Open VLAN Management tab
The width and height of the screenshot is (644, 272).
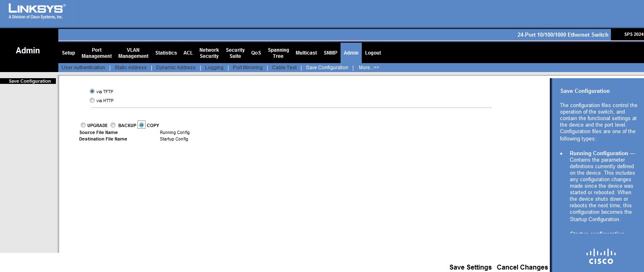[133, 53]
